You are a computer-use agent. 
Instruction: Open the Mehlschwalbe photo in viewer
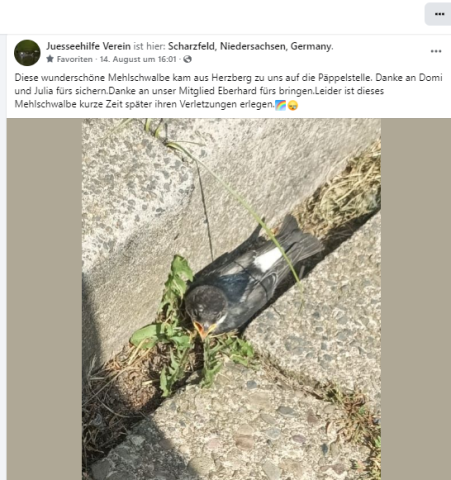[231, 299]
